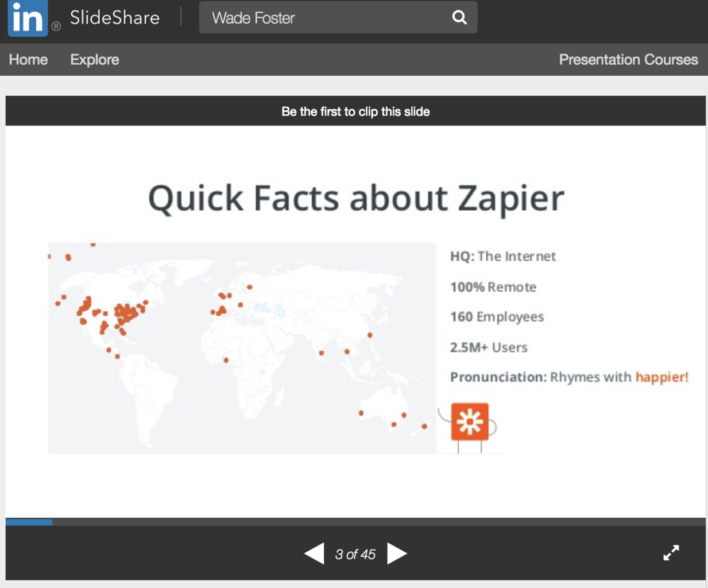
Task: Open the Home menu item
Action: [28, 60]
